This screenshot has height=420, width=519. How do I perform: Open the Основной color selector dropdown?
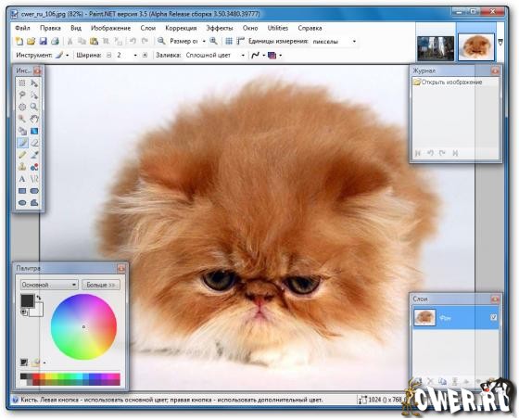[x=49, y=285]
